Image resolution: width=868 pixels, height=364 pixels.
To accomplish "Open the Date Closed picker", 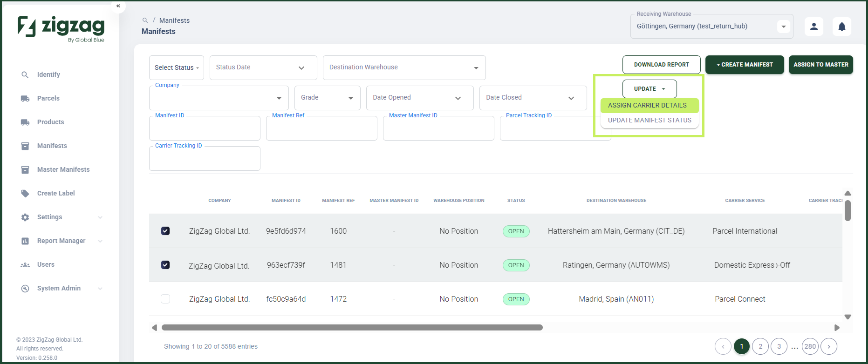I will pos(533,98).
